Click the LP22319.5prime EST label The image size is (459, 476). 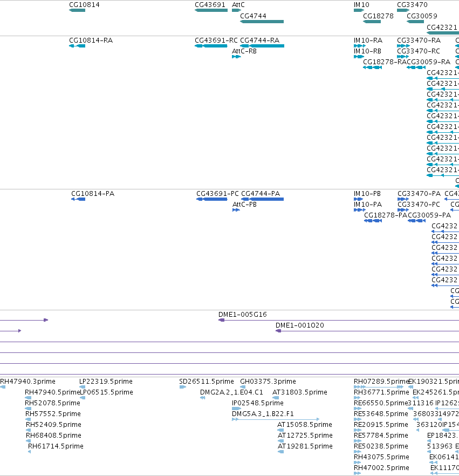[106, 382]
